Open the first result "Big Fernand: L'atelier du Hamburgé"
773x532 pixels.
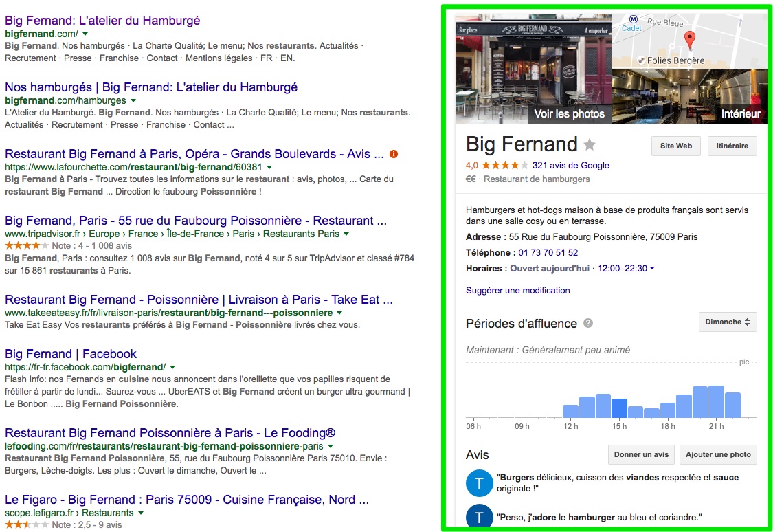coord(102,21)
